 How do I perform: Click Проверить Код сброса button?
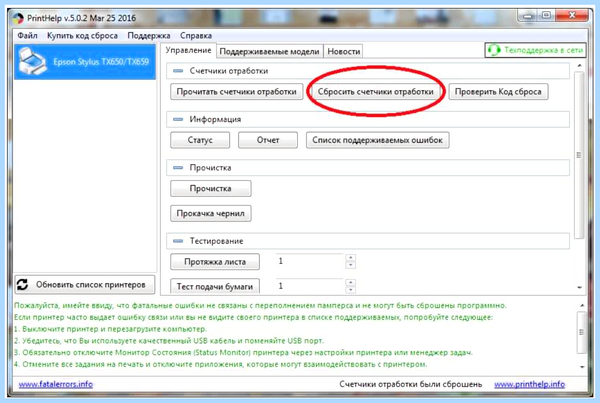tap(498, 92)
